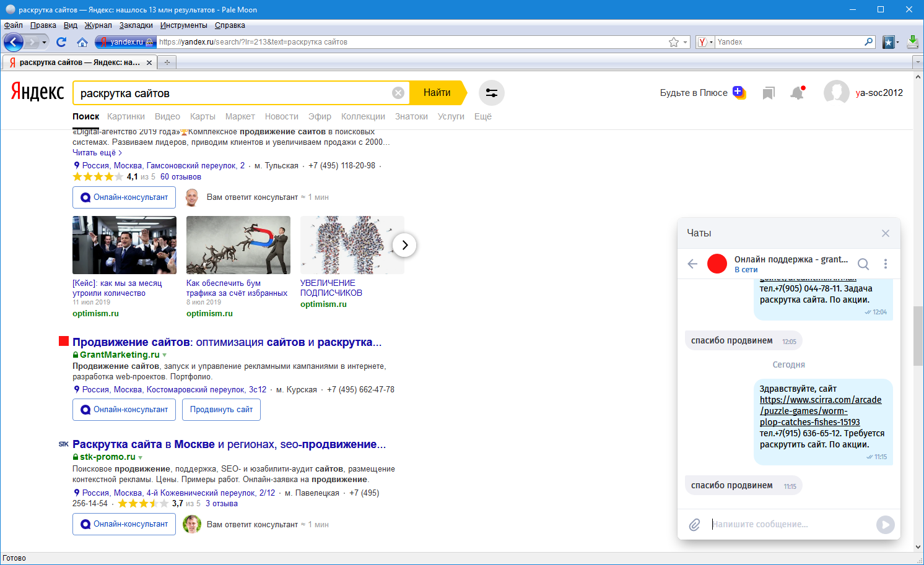924x565 pixels.
Task: Expand the Читать ещё link
Action: pyautogui.click(x=97, y=152)
